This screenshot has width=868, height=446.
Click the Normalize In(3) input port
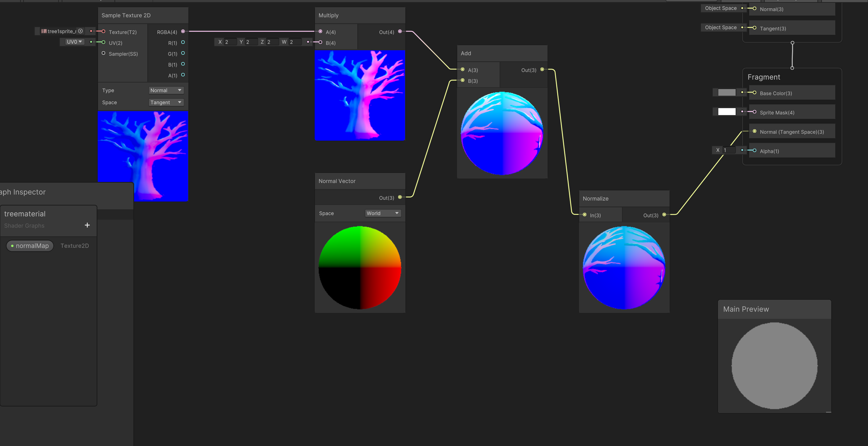pos(585,215)
